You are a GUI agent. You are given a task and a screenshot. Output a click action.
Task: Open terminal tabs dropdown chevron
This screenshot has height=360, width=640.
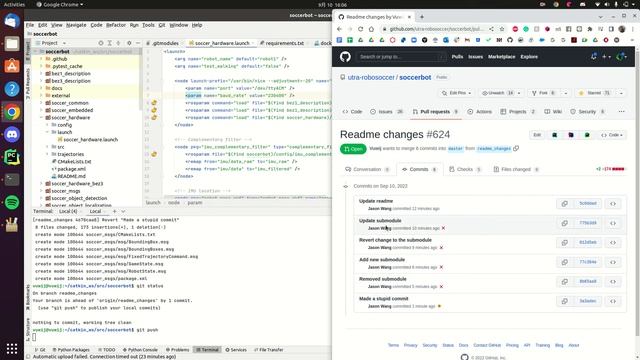point(123,211)
